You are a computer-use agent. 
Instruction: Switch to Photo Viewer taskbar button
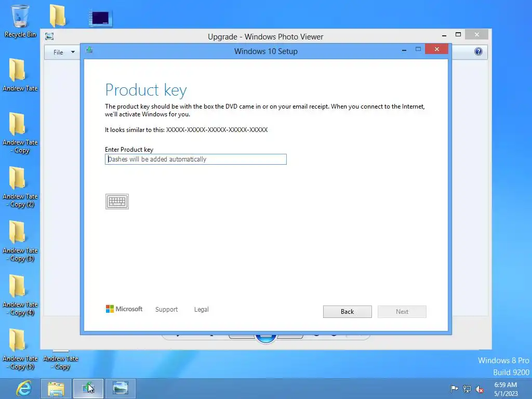(121, 389)
